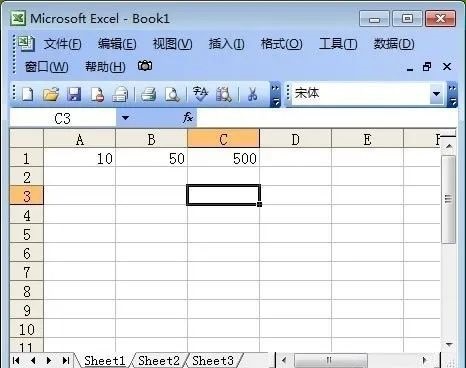
Task: Click the camera icon in the menu bar
Action: click(x=145, y=66)
